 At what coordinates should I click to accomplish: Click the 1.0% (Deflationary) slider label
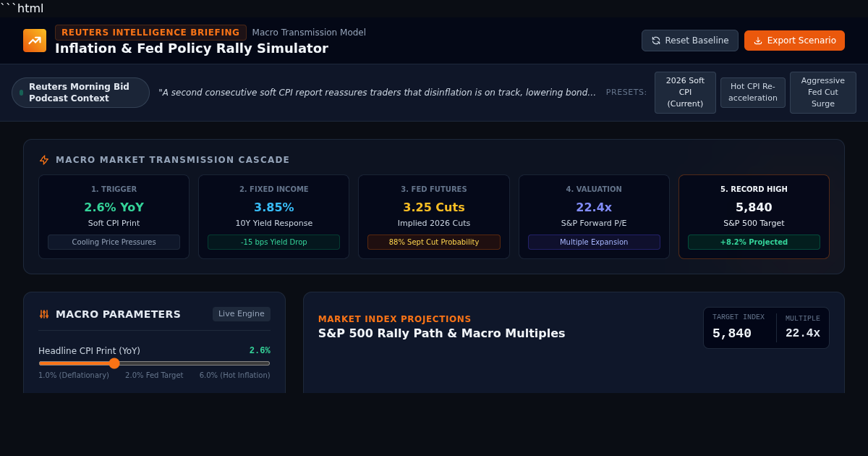[x=74, y=376]
